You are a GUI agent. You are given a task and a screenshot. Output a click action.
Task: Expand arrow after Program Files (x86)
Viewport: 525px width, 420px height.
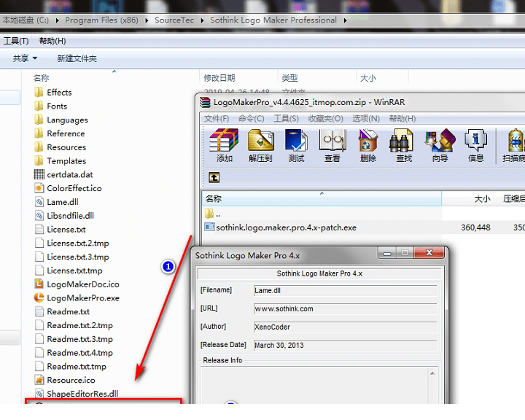point(147,20)
